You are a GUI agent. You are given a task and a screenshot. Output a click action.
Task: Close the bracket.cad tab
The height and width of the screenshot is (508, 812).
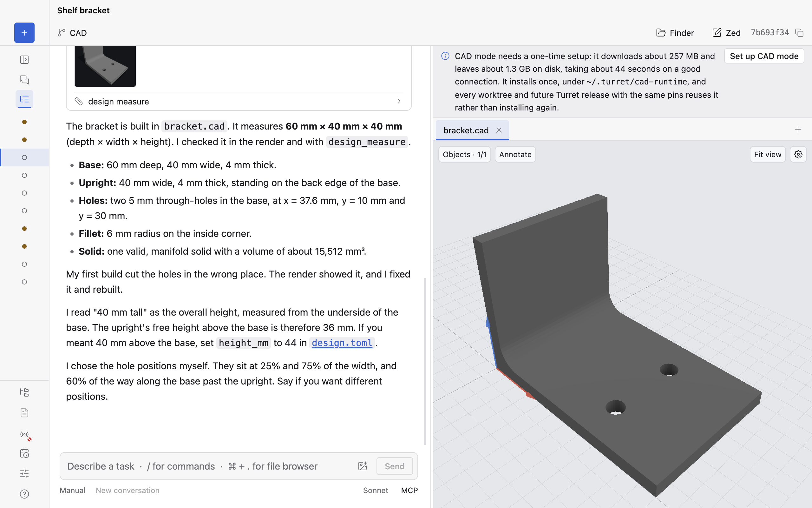499,130
